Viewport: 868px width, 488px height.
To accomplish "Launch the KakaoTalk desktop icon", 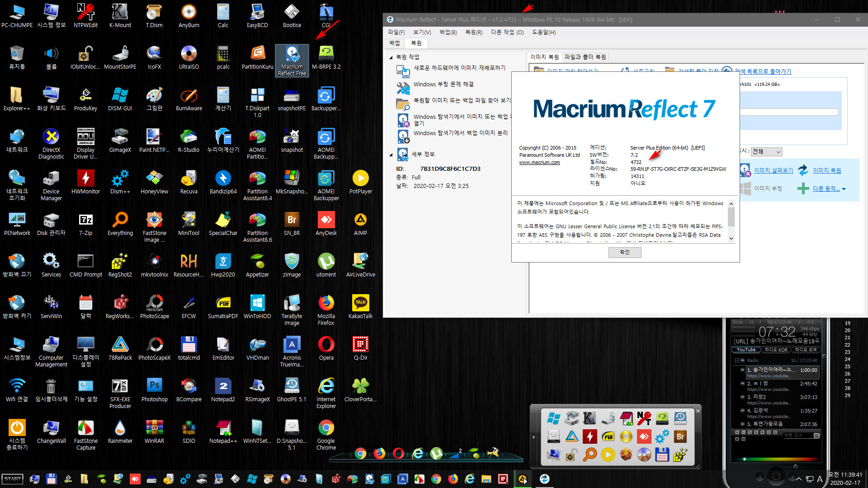I will (360, 307).
